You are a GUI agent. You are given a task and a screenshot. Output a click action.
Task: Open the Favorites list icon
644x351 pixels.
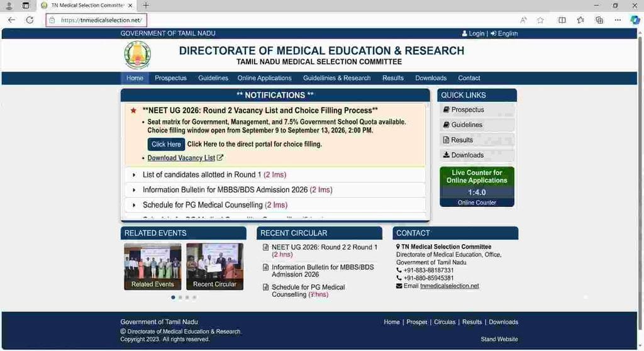point(580,19)
